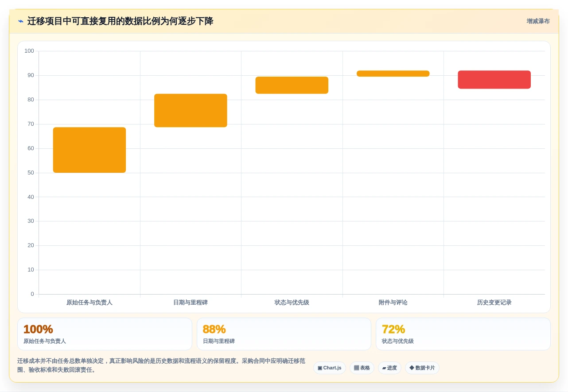
Task: Click 日期与里程碑 x-axis label
Action: tap(191, 303)
